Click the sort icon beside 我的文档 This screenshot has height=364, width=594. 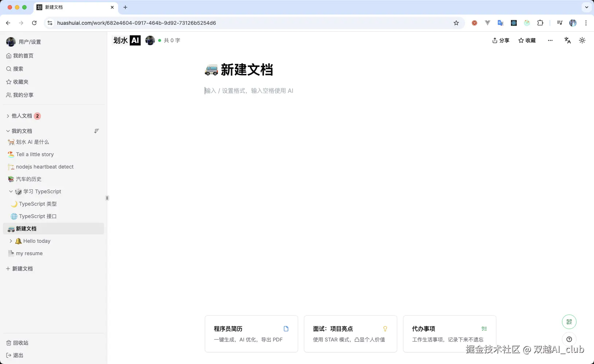click(97, 131)
